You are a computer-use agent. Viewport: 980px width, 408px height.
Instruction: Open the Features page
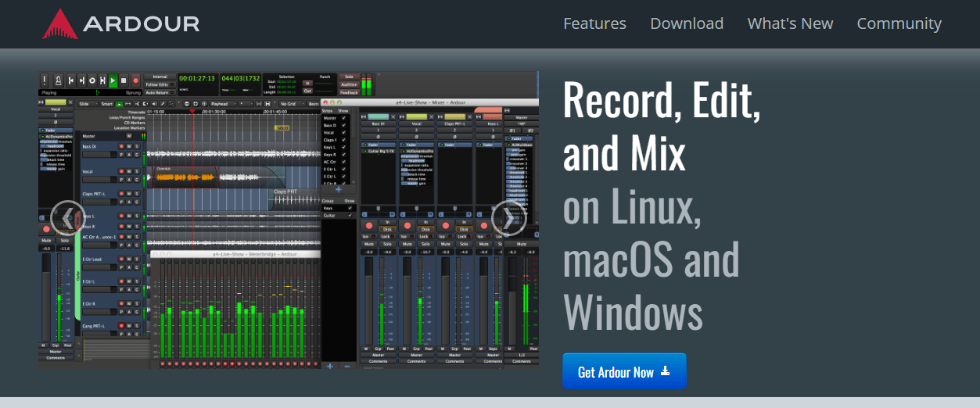tap(594, 23)
